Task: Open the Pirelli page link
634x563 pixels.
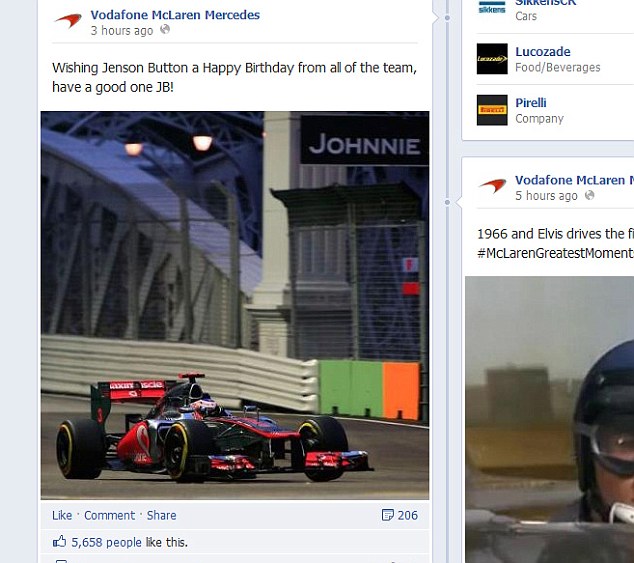Action: (530, 103)
